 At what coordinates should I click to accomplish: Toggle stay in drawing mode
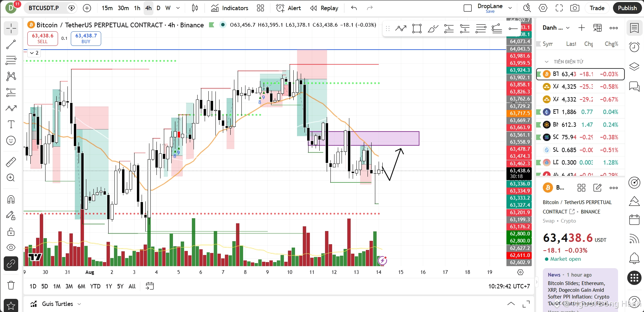coord(11,216)
